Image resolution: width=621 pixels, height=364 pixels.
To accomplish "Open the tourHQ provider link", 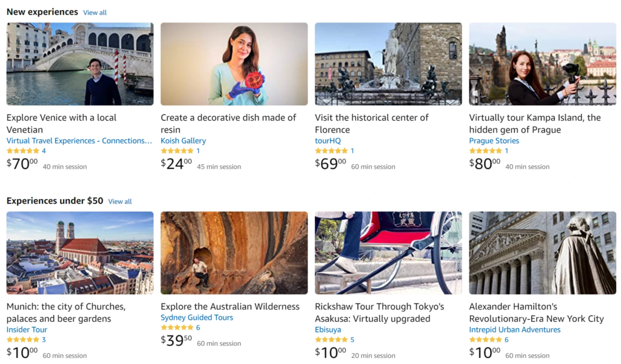I will [328, 140].
